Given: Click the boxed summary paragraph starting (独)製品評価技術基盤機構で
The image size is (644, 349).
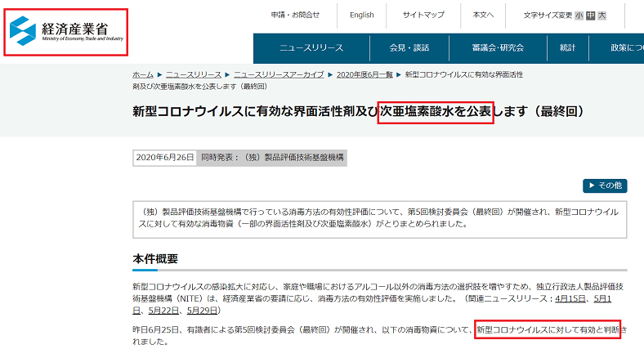Looking at the screenshot, I should (379, 219).
